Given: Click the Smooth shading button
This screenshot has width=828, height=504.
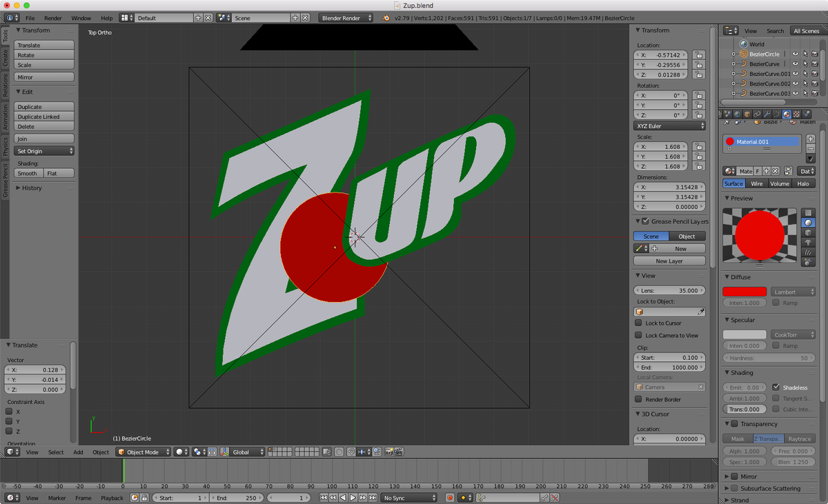Looking at the screenshot, I should pos(28,173).
